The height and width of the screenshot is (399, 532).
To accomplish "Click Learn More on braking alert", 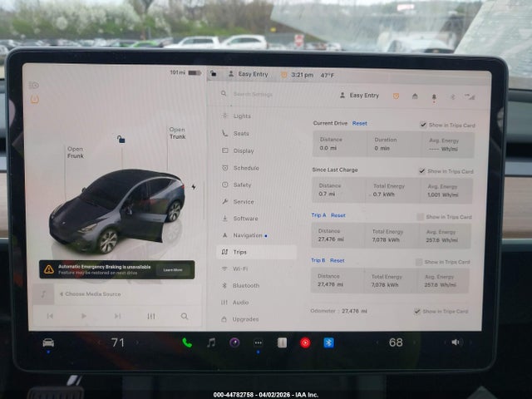I will pyautogui.click(x=173, y=270).
